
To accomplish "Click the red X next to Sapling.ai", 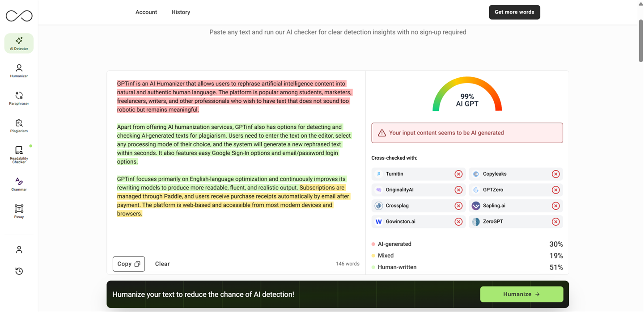I will [555, 206].
